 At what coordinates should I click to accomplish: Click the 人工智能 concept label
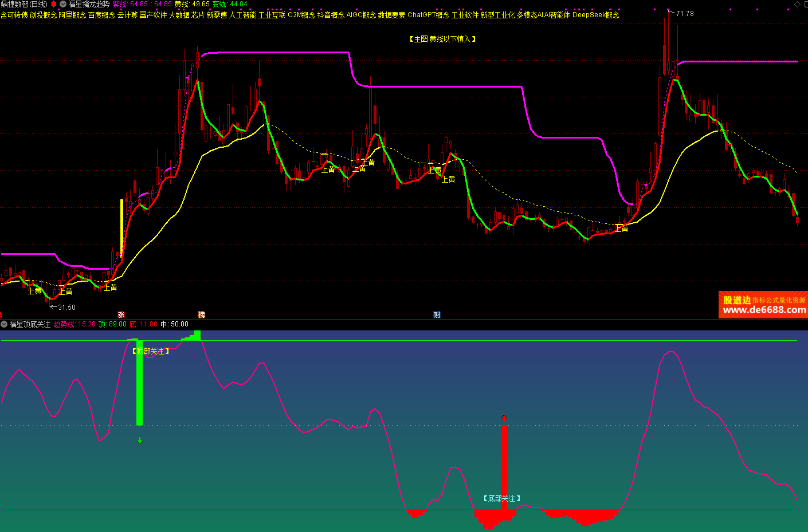pos(242,15)
